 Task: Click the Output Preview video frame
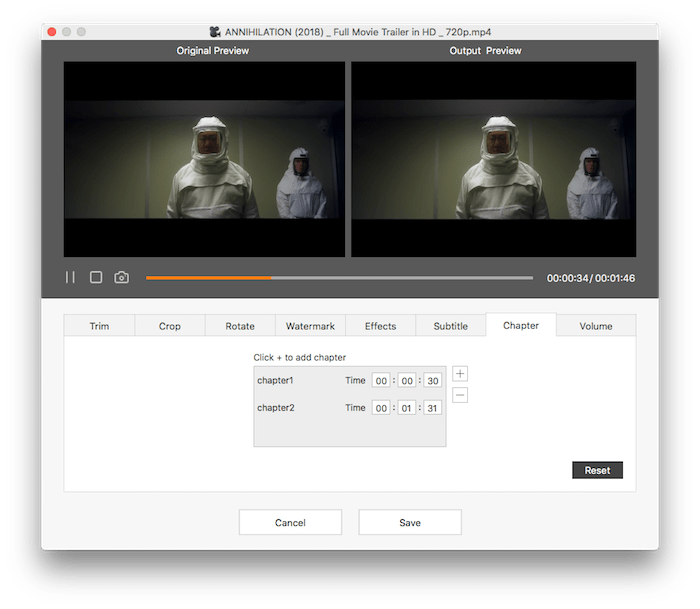(494, 160)
